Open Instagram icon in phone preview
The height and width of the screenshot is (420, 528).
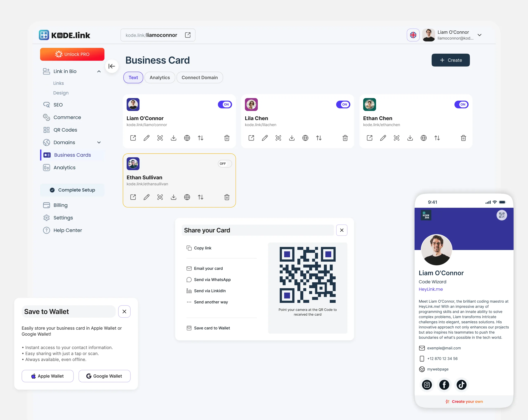click(x=427, y=385)
